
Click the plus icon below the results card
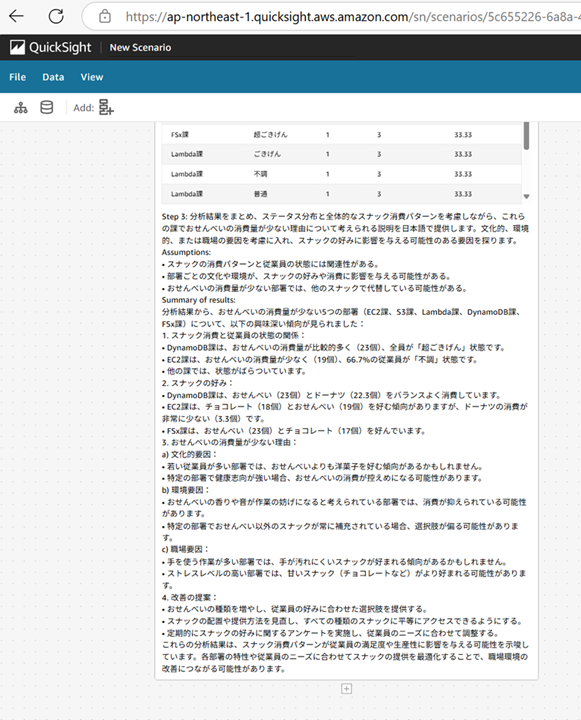pos(347,689)
